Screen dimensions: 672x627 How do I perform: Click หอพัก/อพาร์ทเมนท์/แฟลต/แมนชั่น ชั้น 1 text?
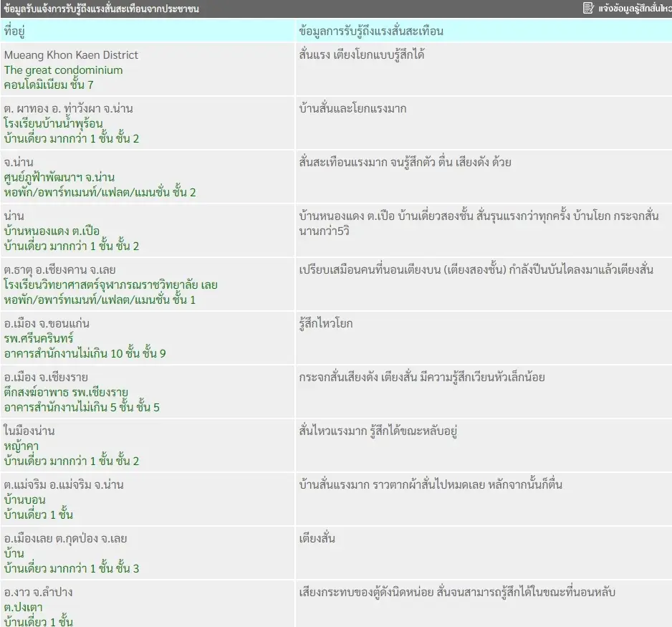point(100,300)
